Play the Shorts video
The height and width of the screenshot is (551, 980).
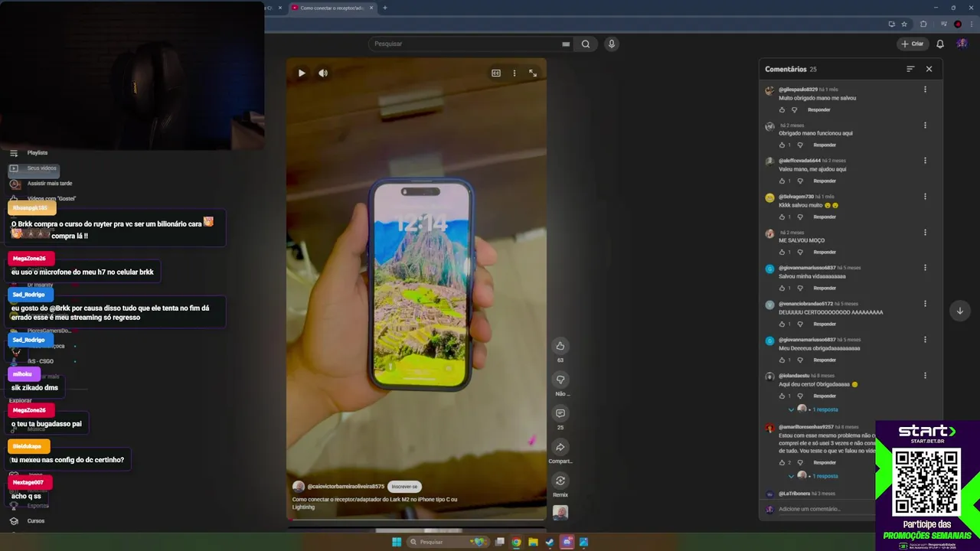[x=302, y=73]
